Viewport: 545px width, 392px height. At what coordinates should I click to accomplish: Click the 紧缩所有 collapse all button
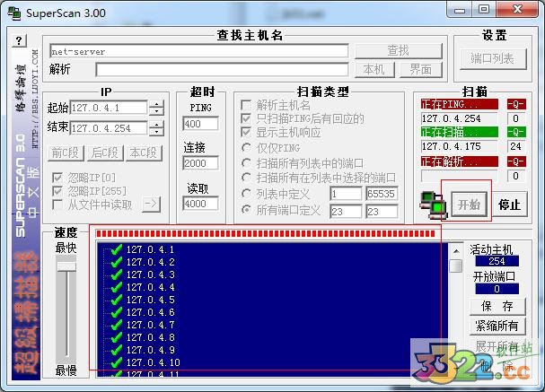[x=497, y=326]
